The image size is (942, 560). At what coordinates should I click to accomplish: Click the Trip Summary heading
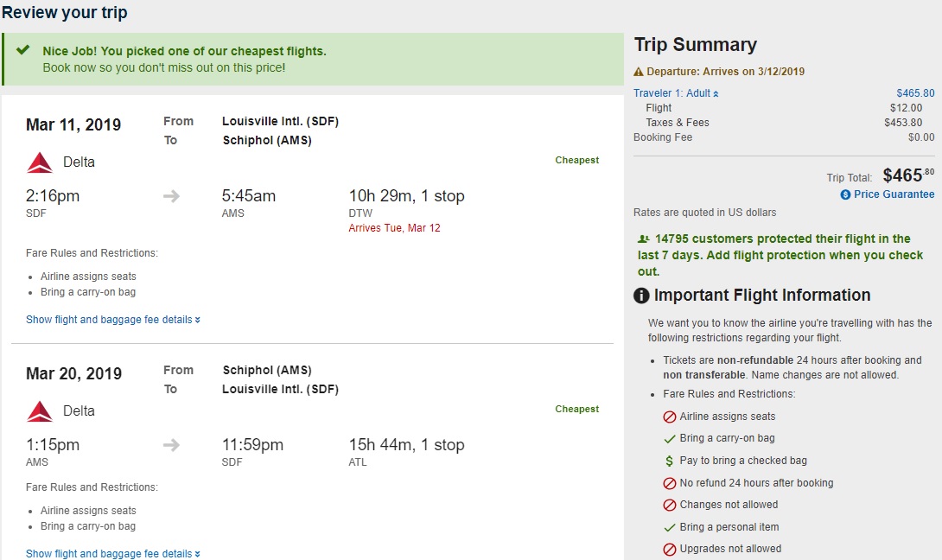click(x=695, y=45)
